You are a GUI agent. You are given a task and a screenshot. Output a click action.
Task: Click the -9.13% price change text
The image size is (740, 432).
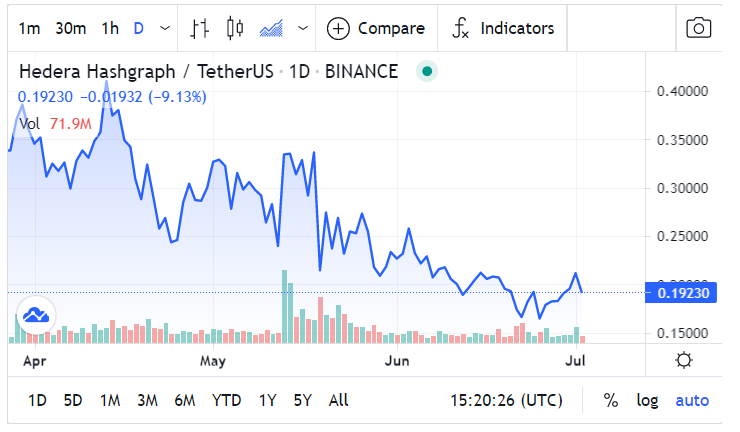[x=177, y=97]
